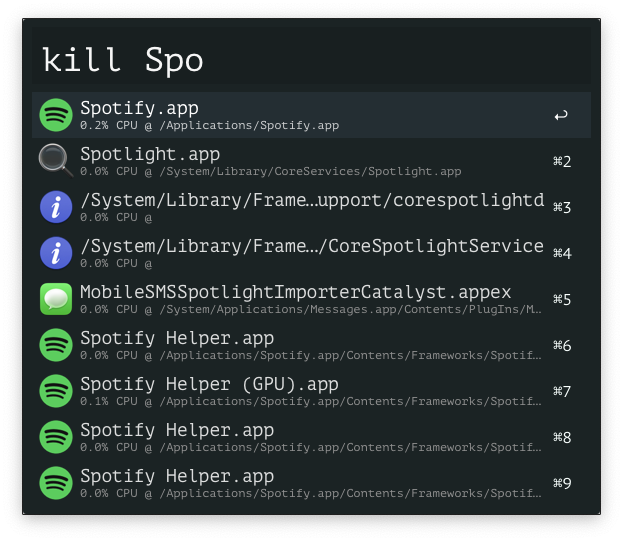
Task: Click the Spotify icon in the ⌘9 Helper row
Action: coord(56,483)
